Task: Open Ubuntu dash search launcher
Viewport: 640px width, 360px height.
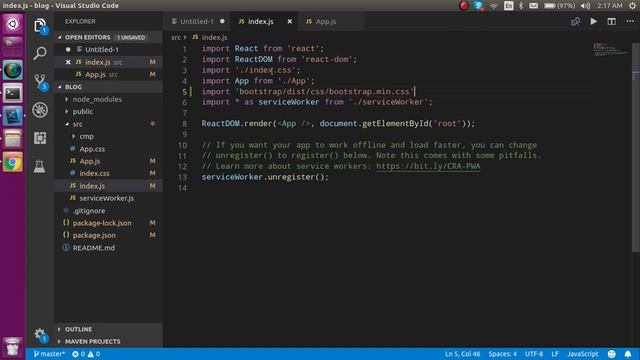Action: (13, 23)
